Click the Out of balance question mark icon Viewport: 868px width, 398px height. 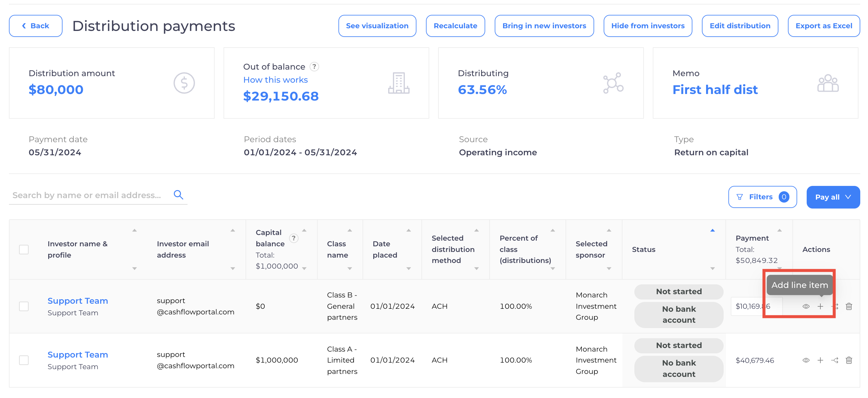pyautogui.click(x=315, y=67)
